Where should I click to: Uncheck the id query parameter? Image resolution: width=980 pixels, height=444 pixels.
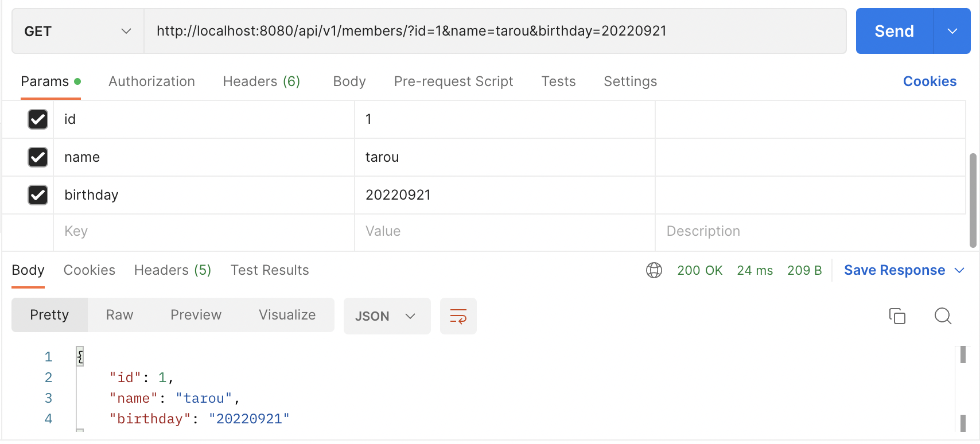click(38, 119)
